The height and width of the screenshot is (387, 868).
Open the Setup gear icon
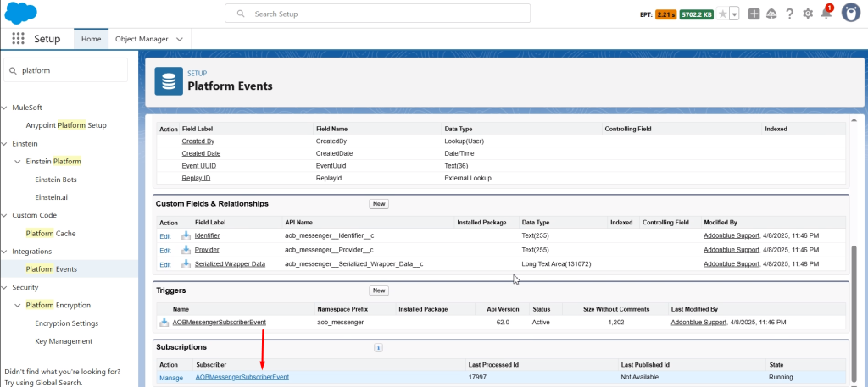tap(808, 14)
